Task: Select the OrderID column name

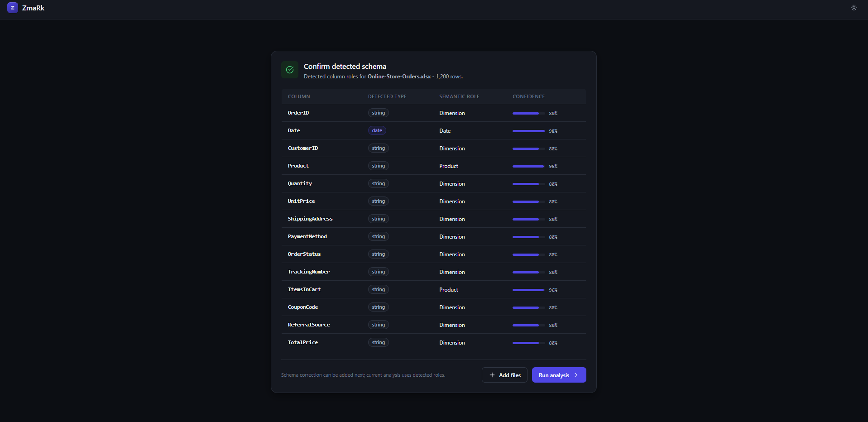Action: (x=298, y=113)
